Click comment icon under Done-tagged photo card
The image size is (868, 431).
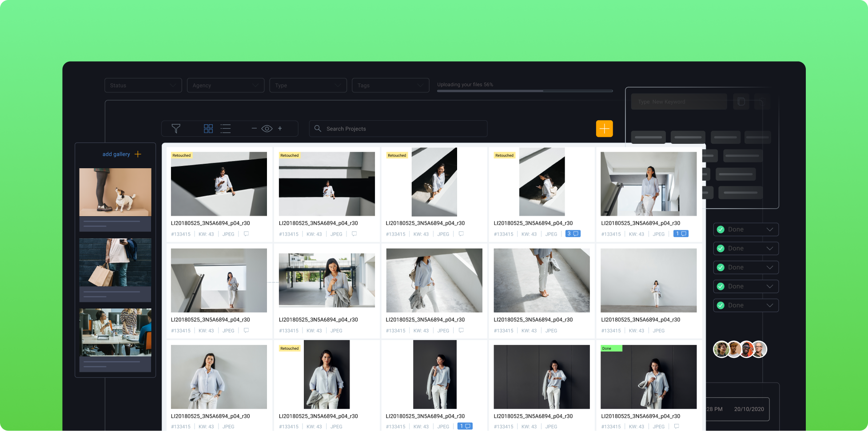[x=677, y=426]
